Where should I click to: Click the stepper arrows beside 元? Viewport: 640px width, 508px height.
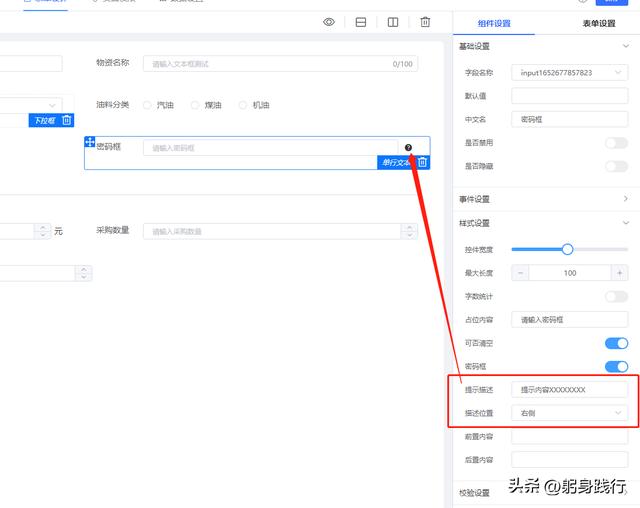coord(43,231)
